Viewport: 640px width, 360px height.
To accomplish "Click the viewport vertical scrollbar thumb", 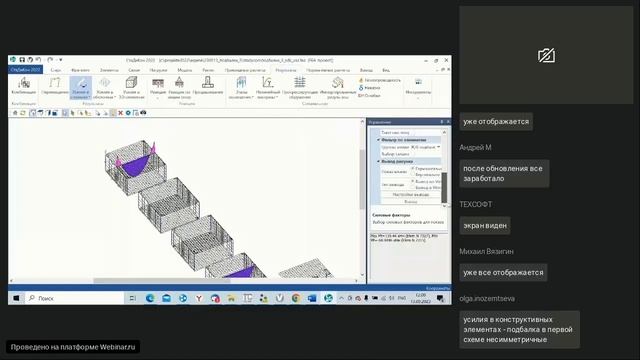I will pyautogui.click(x=362, y=179).
